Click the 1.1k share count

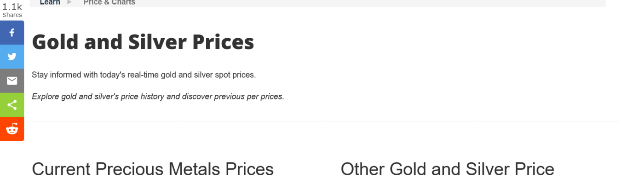coord(12,6)
